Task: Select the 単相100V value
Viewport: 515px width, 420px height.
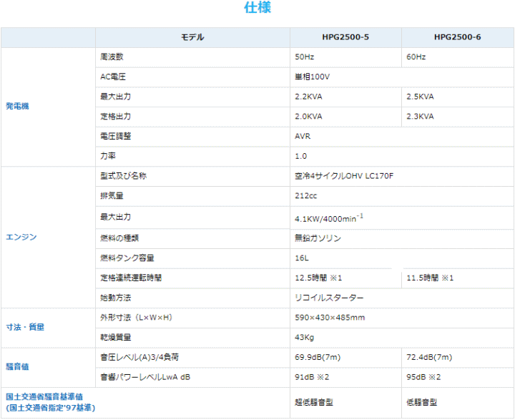Action: (x=312, y=77)
